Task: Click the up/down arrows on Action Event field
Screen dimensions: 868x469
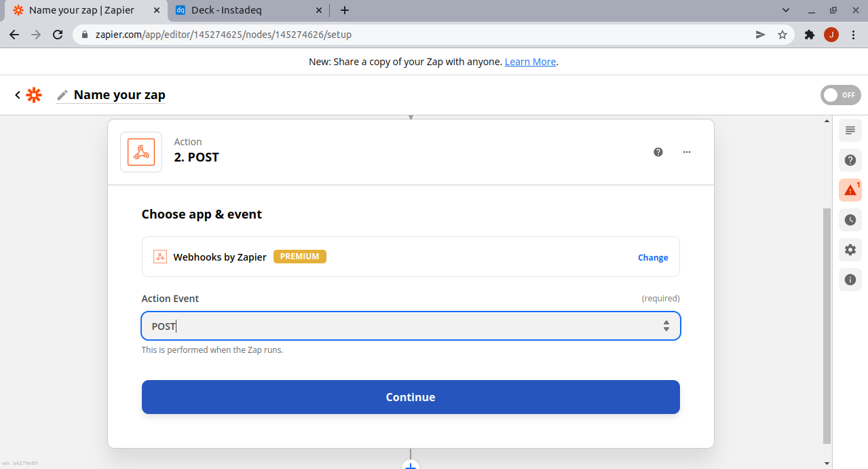Action: (666, 326)
